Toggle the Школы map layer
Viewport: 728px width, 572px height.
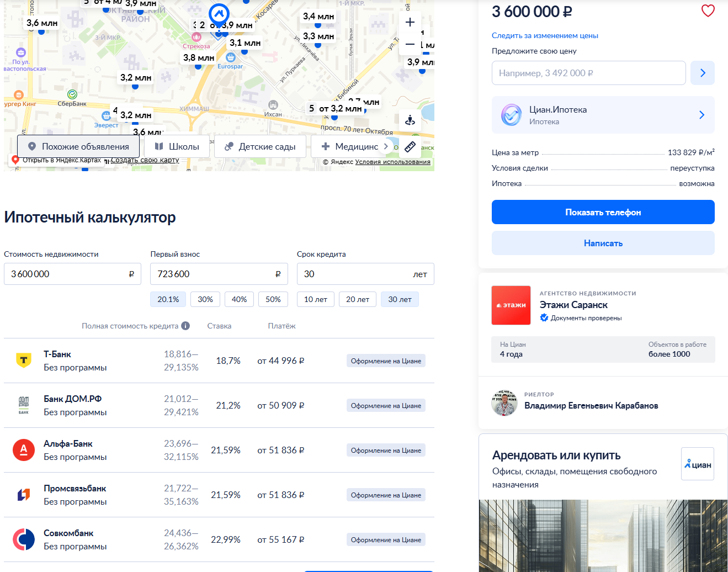point(177,146)
